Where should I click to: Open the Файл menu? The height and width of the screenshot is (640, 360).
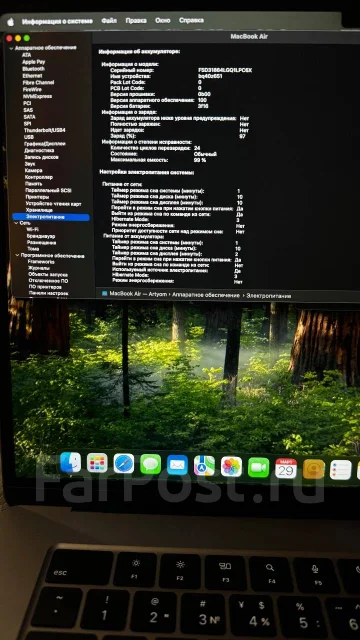coord(109,20)
